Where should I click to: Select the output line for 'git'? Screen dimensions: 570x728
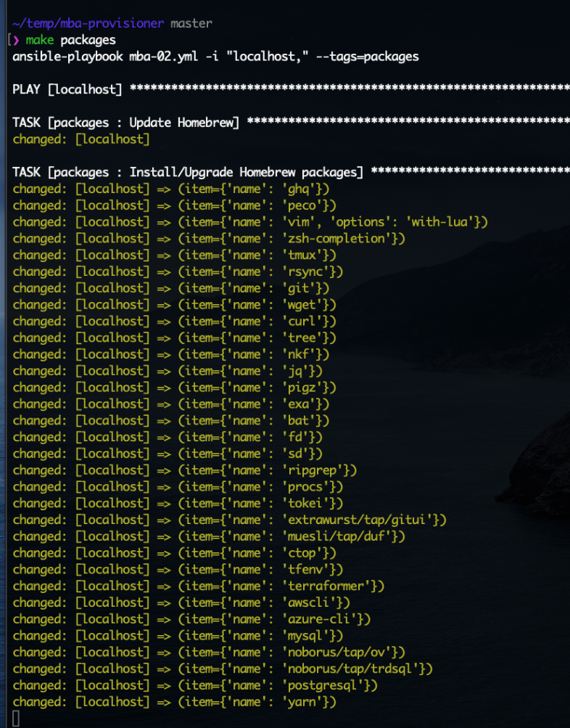click(171, 288)
